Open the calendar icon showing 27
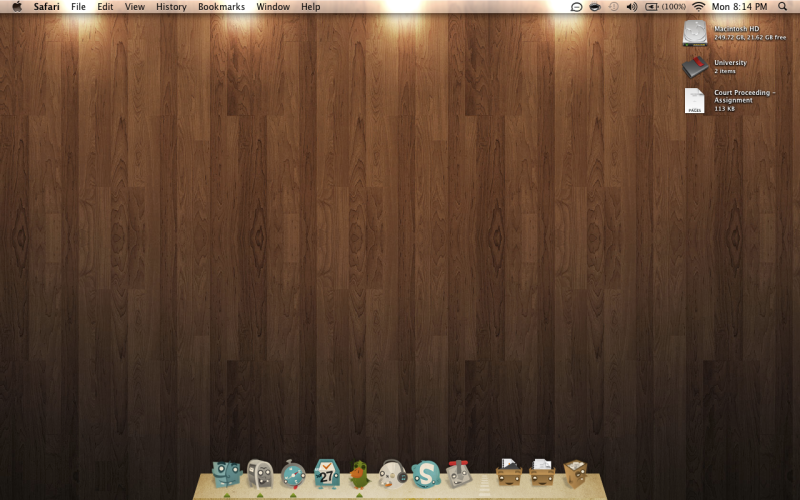 click(326, 472)
